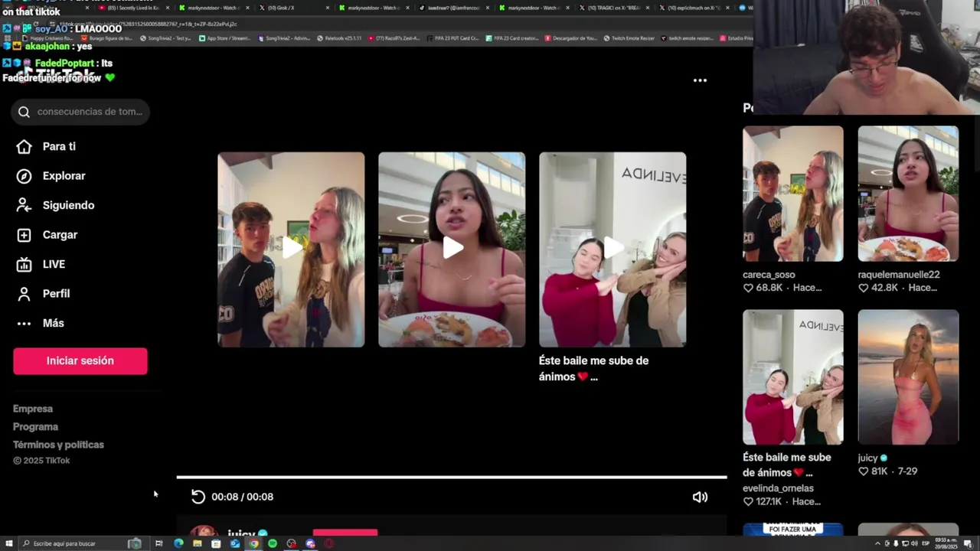The width and height of the screenshot is (980, 551).
Task: Open juicy beach video thumbnail in sidebar
Action: click(x=908, y=377)
